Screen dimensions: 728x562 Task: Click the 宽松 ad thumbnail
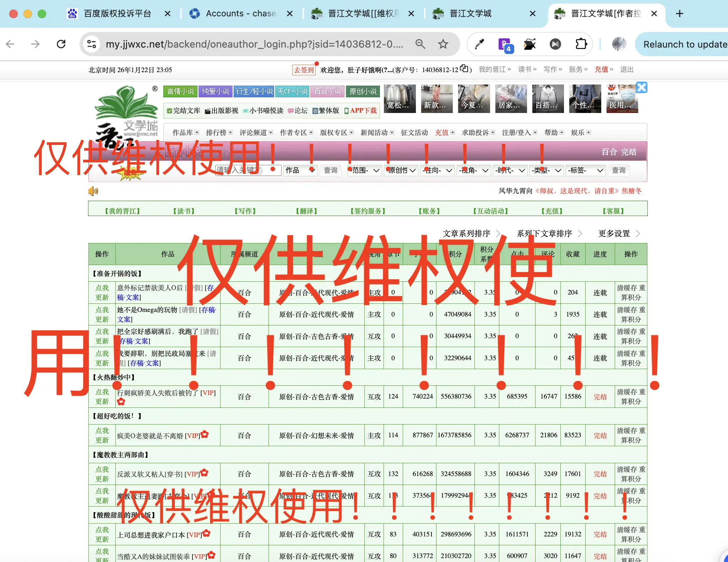(x=400, y=99)
